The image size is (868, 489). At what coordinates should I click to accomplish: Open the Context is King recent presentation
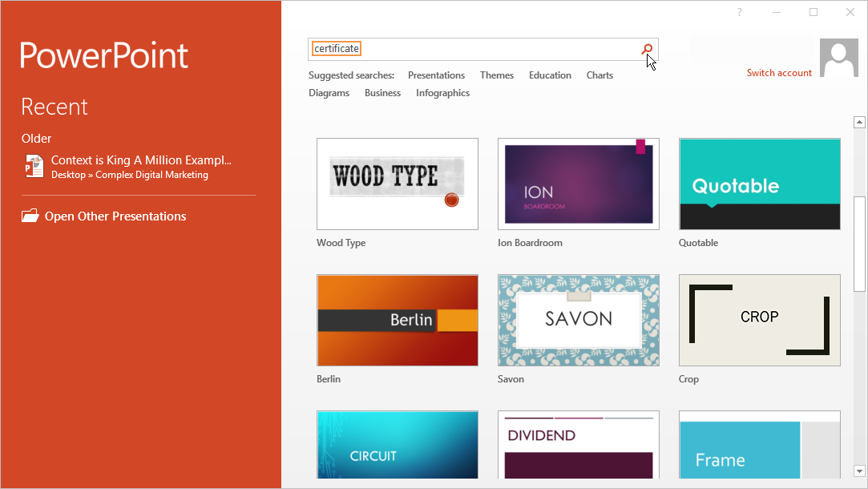tap(141, 160)
